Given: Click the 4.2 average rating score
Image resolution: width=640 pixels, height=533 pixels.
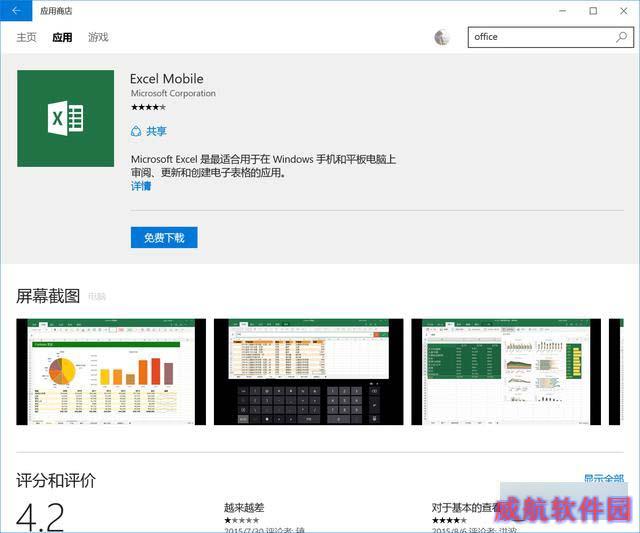Looking at the screenshot, I should point(40,516).
